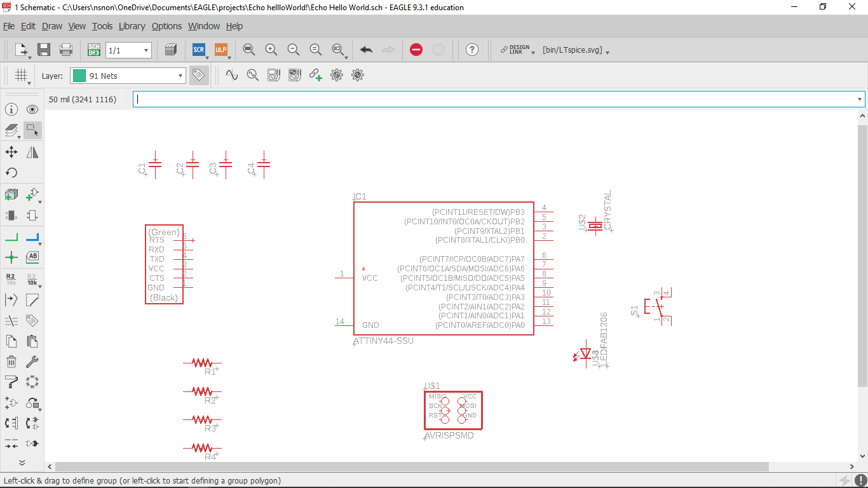The width and height of the screenshot is (868, 488).
Task: Open the Library menu
Action: (132, 26)
